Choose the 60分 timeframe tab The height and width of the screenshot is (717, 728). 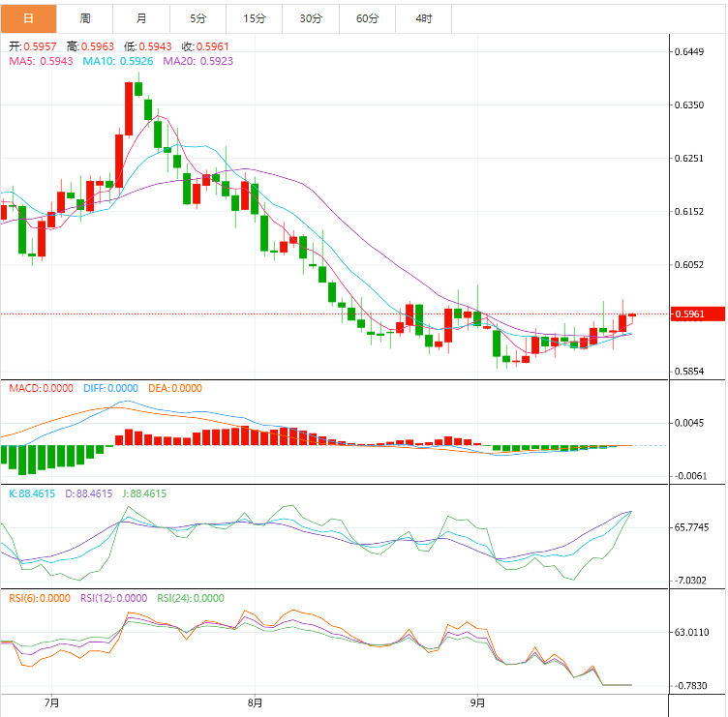coord(368,18)
